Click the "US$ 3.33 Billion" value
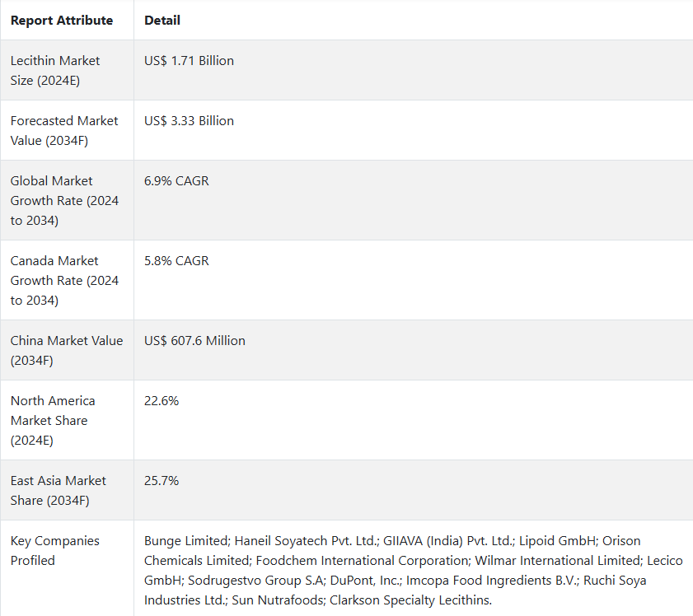693x616 pixels. click(189, 121)
